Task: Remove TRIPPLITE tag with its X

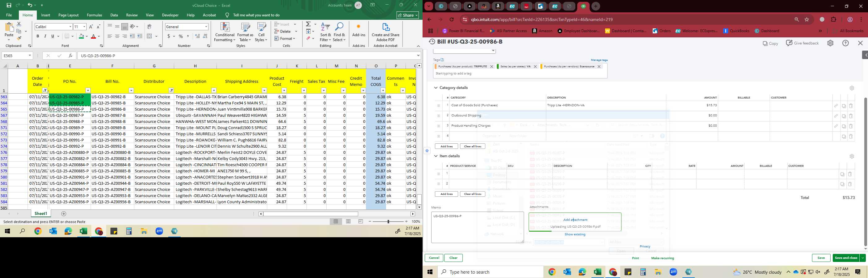Action: (x=491, y=67)
